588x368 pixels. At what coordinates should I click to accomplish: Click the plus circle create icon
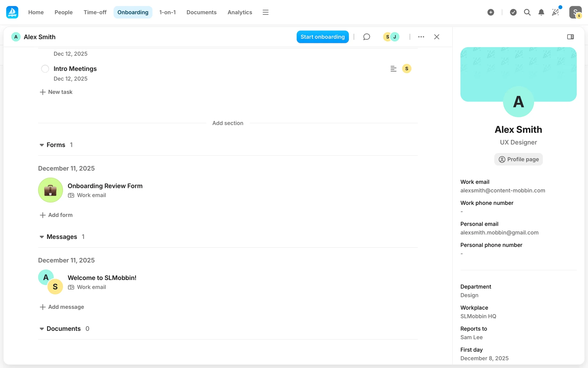point(491,12)
